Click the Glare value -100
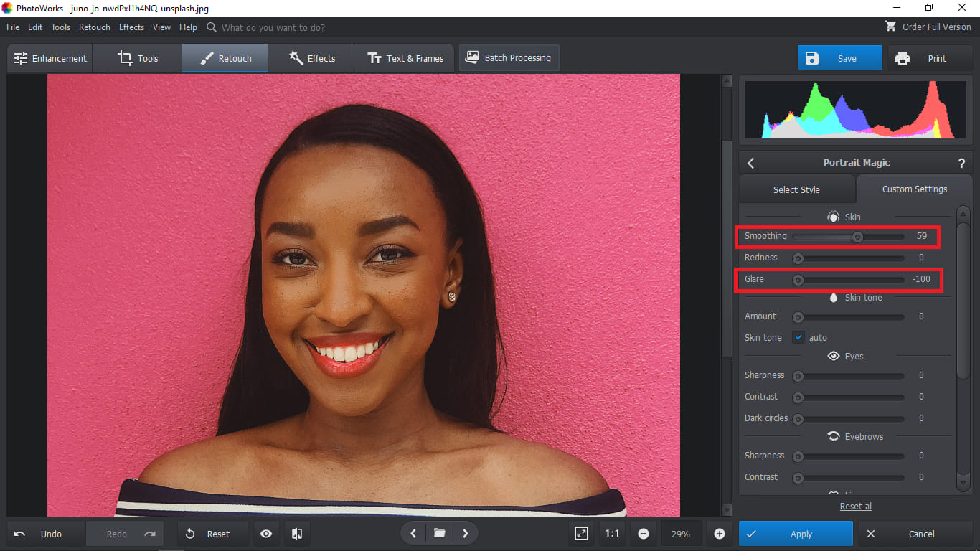 click(921, 279)
